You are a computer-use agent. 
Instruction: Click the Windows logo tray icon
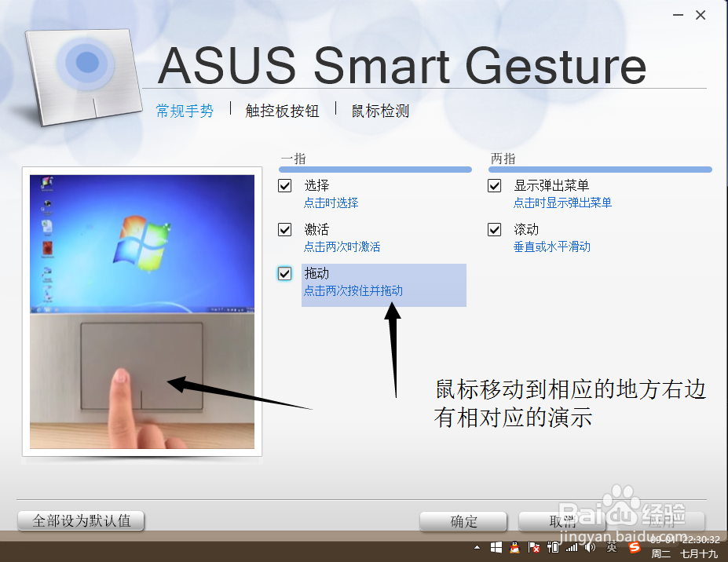496,548
